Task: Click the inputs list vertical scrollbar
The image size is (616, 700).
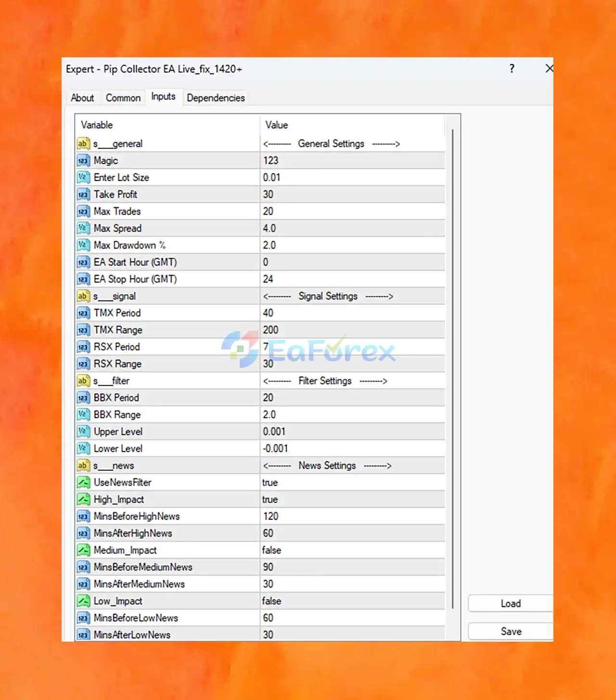Action: point(452,368)
